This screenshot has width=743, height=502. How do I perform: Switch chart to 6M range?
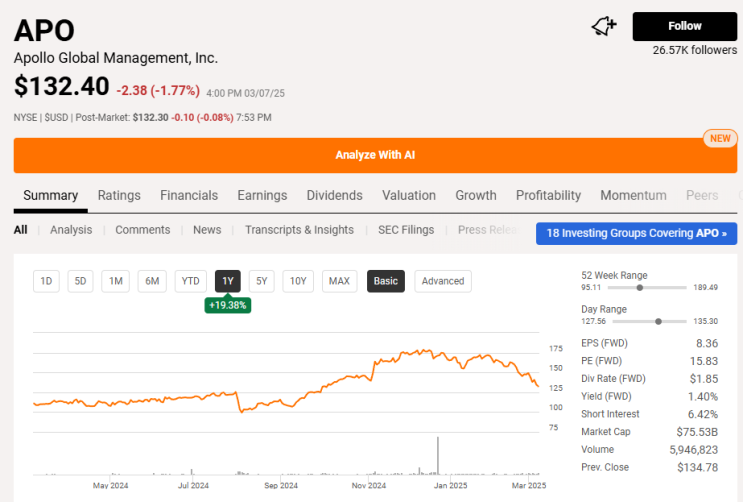point(152,281)
